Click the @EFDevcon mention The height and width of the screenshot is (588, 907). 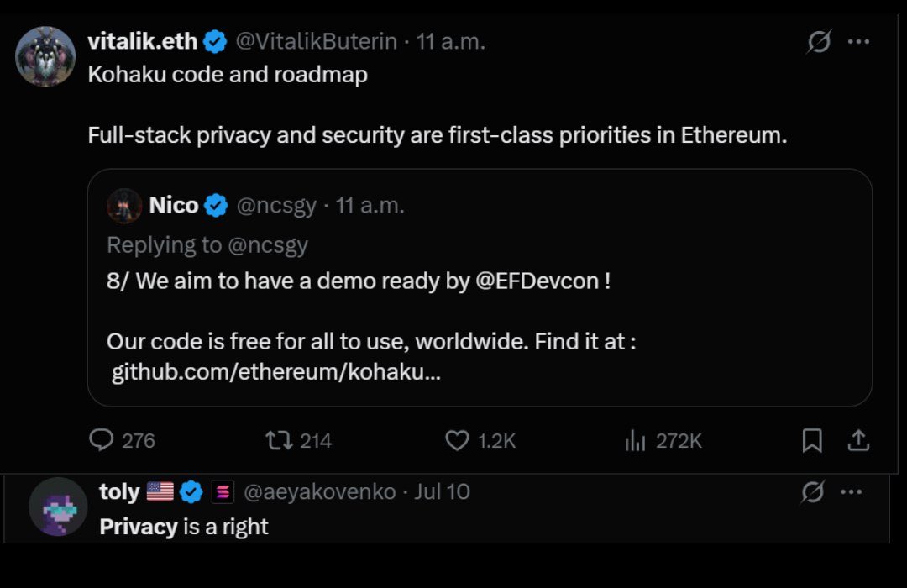(x=537, y=281)
